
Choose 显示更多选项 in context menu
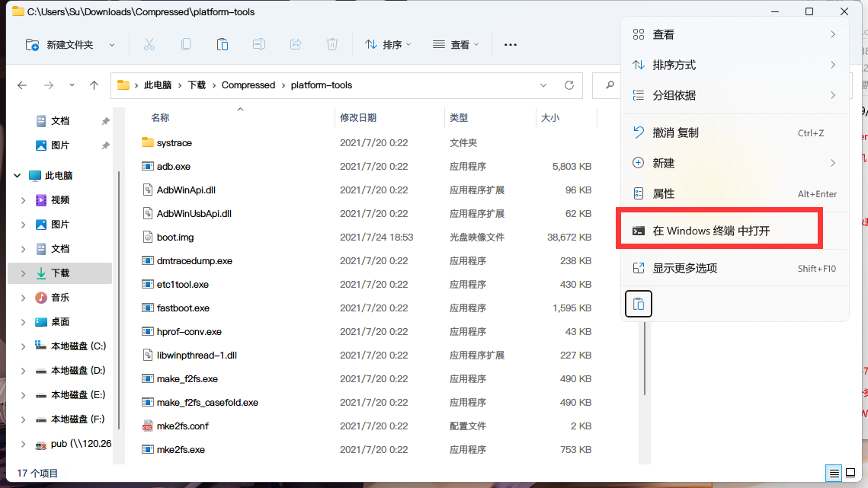(735, 268)
